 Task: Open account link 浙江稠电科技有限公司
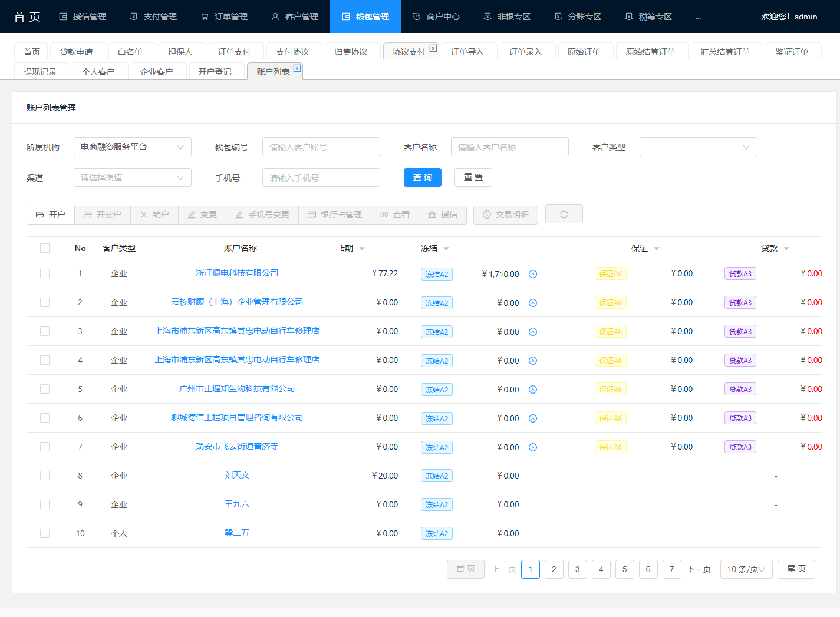[x=237, y=273]
